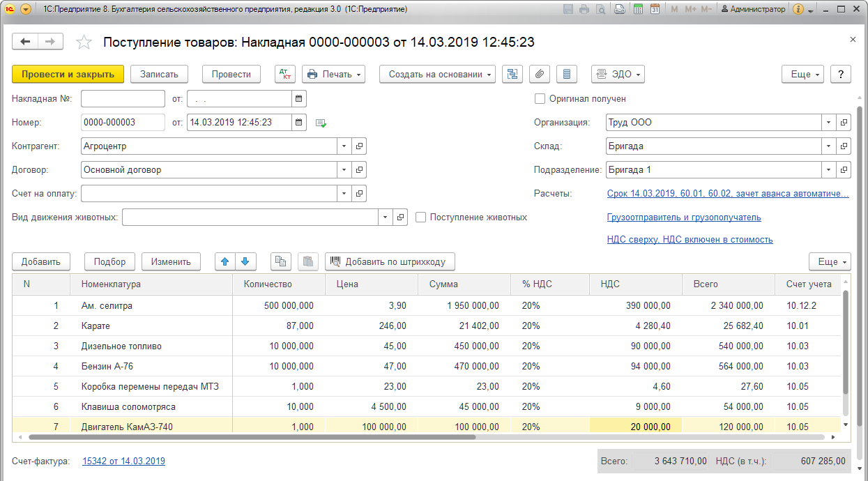Click the M+ memory add button
The image size is (868, 481).
coord(690,9)
